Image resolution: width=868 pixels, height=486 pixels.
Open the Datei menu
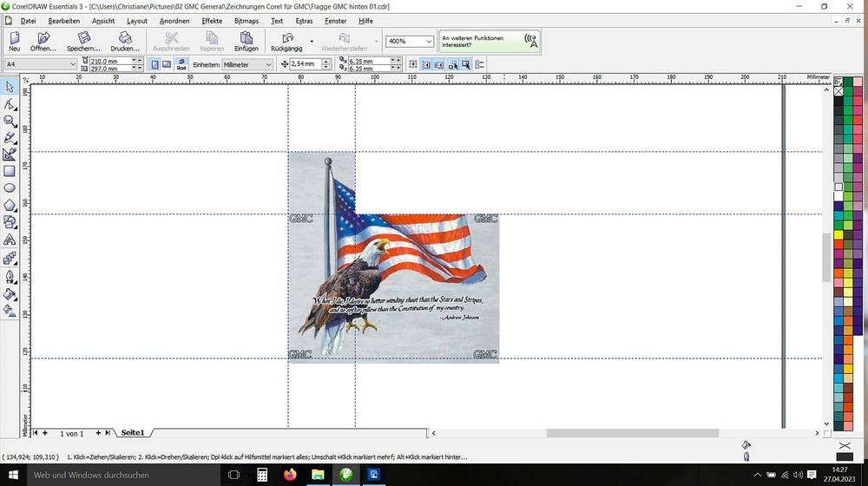28,21
